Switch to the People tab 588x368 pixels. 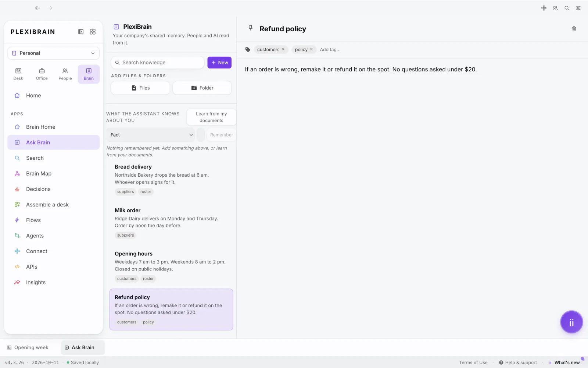click(65, 74)
